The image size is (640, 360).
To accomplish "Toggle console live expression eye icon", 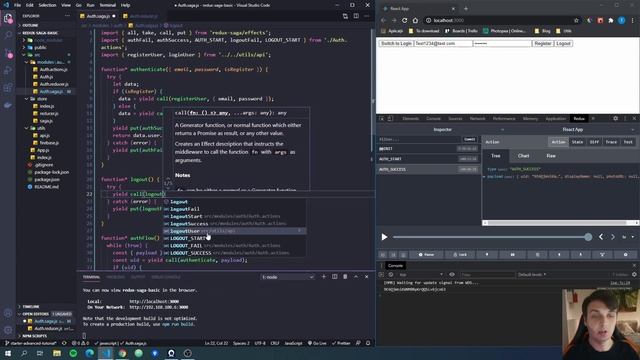I will pos(452,275).
